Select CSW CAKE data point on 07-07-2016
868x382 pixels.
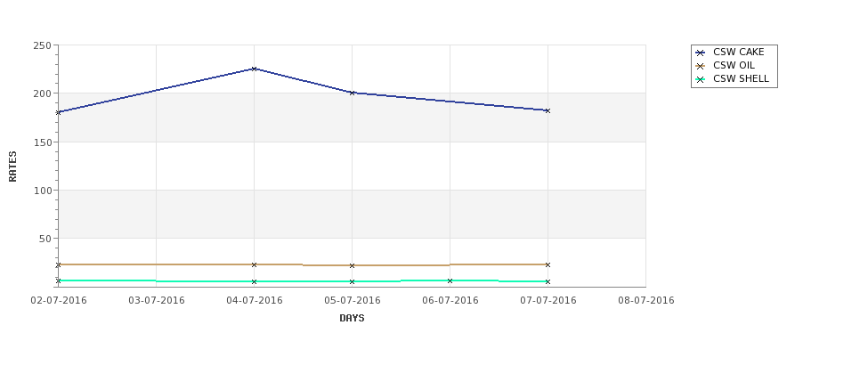(548, 110)
